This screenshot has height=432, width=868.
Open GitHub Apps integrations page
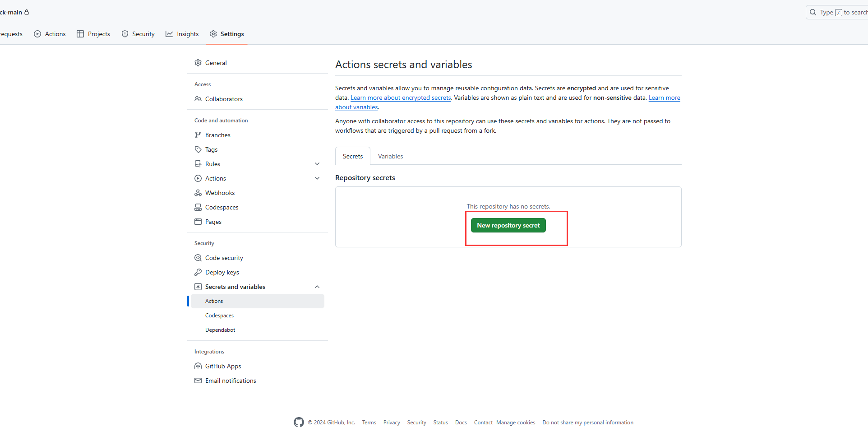pyautogui.click(x=223, y=366)
